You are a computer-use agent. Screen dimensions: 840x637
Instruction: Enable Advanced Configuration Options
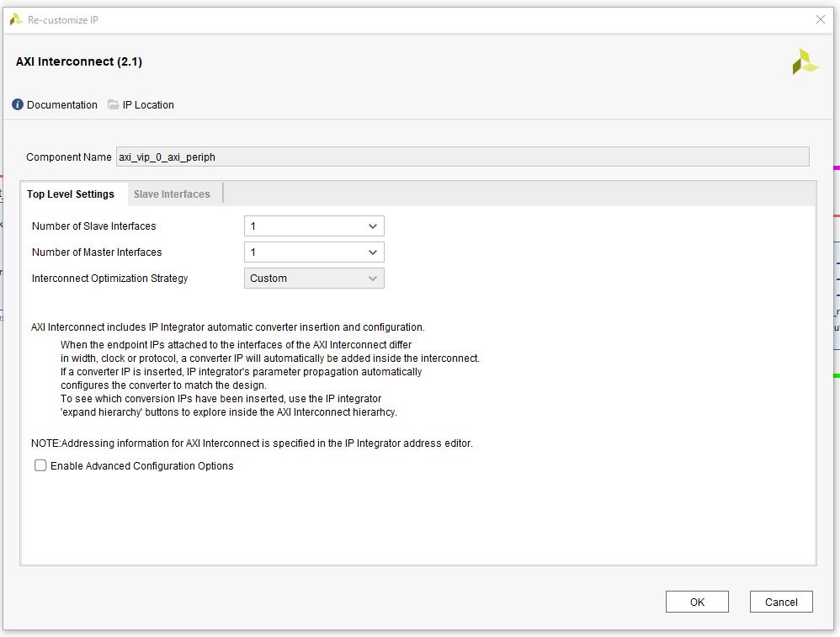click(x=40, y=464)
